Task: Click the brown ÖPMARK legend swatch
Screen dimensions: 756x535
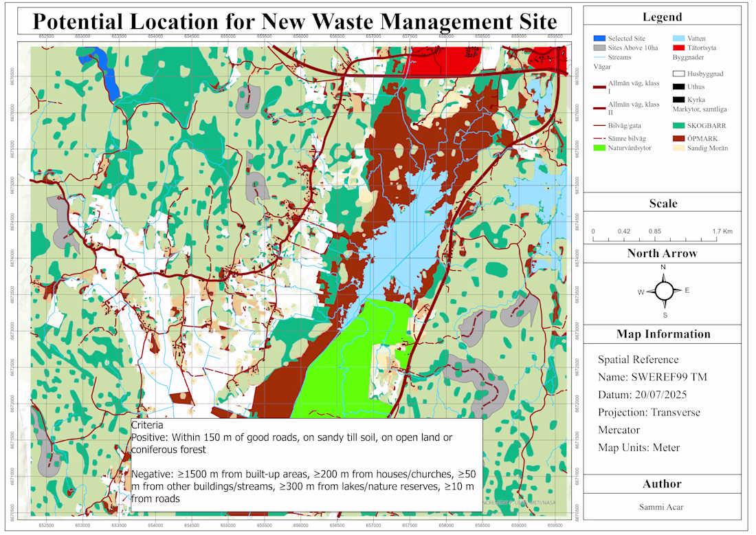Action: tap(678, 138)
